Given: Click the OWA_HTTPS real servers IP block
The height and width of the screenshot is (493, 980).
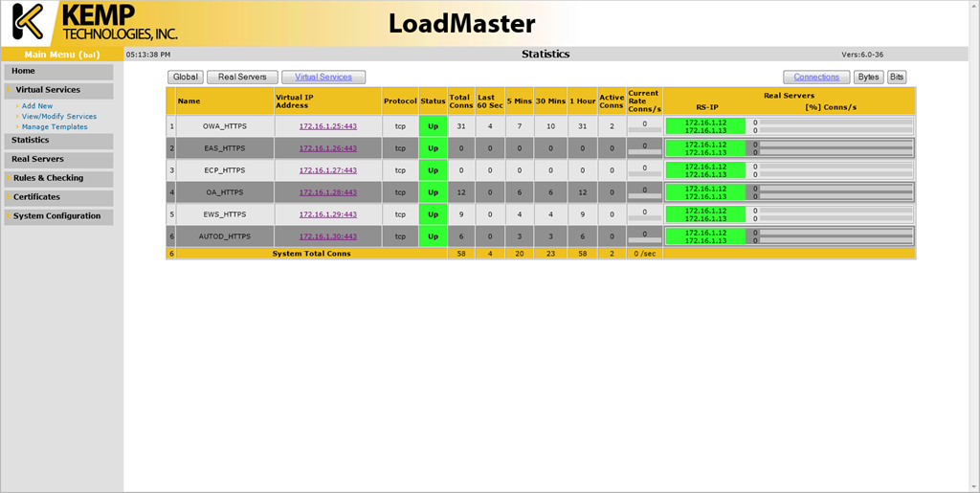Looking at the screenshot, I should (x=705, y=126).
